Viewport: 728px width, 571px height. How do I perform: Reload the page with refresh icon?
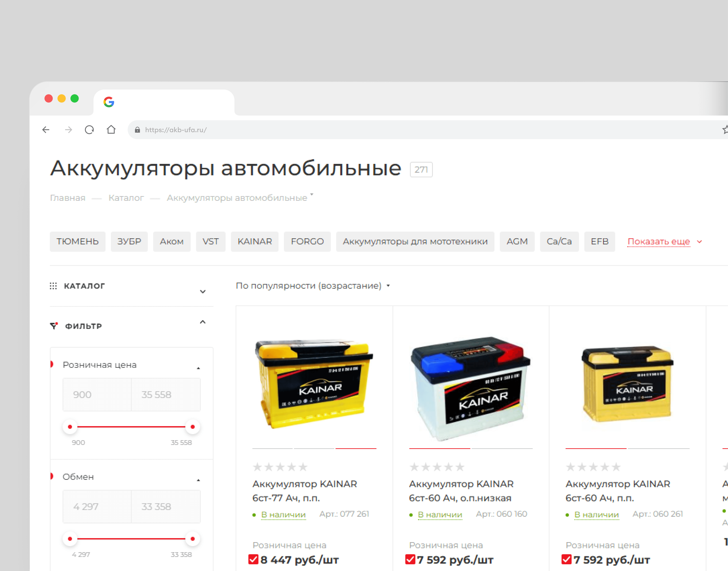pos(89,130)
